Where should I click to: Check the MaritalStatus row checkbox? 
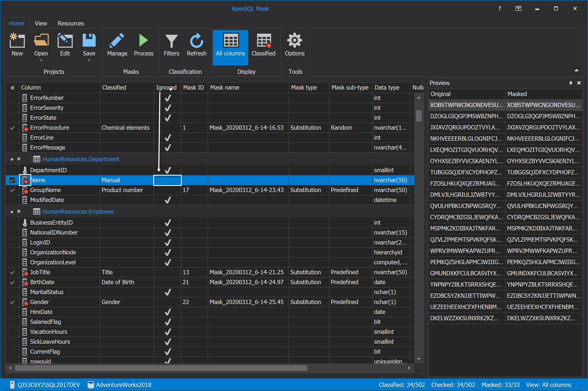(x=12, y=292)
